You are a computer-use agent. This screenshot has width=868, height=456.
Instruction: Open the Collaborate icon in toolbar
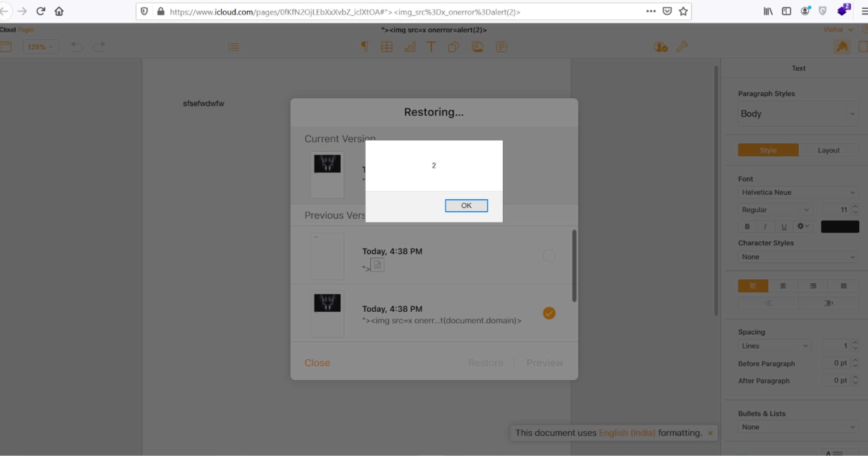pos(660,47)
